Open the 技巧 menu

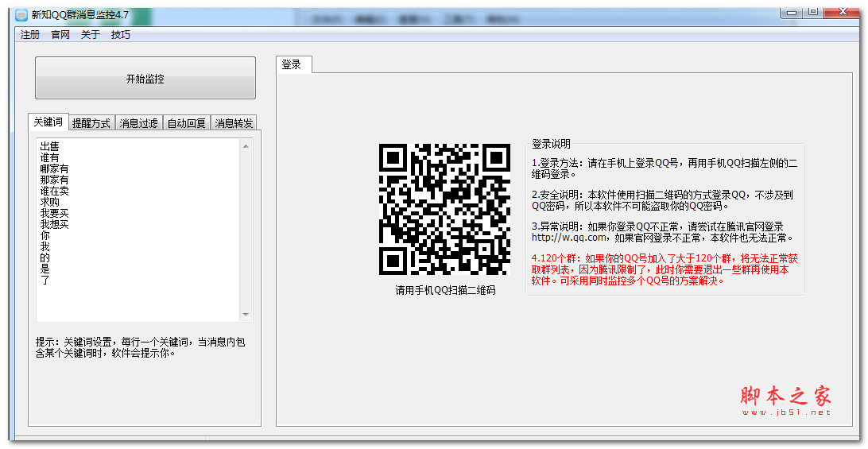120,35
